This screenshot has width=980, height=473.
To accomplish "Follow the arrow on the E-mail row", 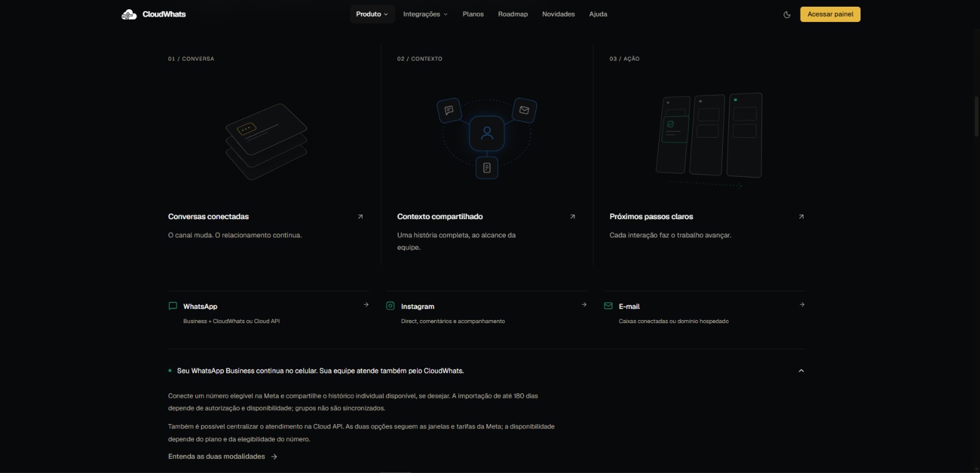I will pyautogui.click(x=802, y=305).
